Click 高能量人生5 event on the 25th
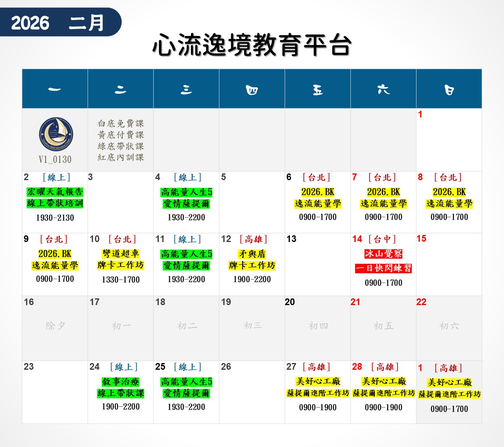This screenshot has height=447, width=504. [x=186, y=382]
